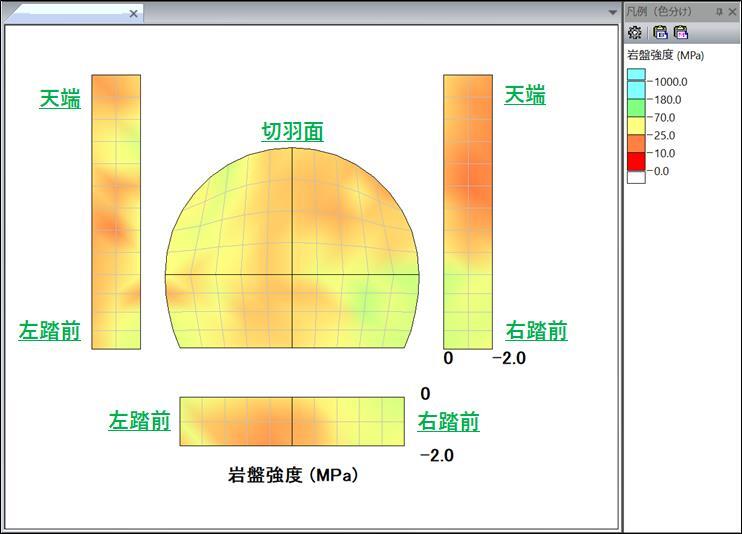
Task: Open legend settings with the gear icon
Action: (635, 33)
